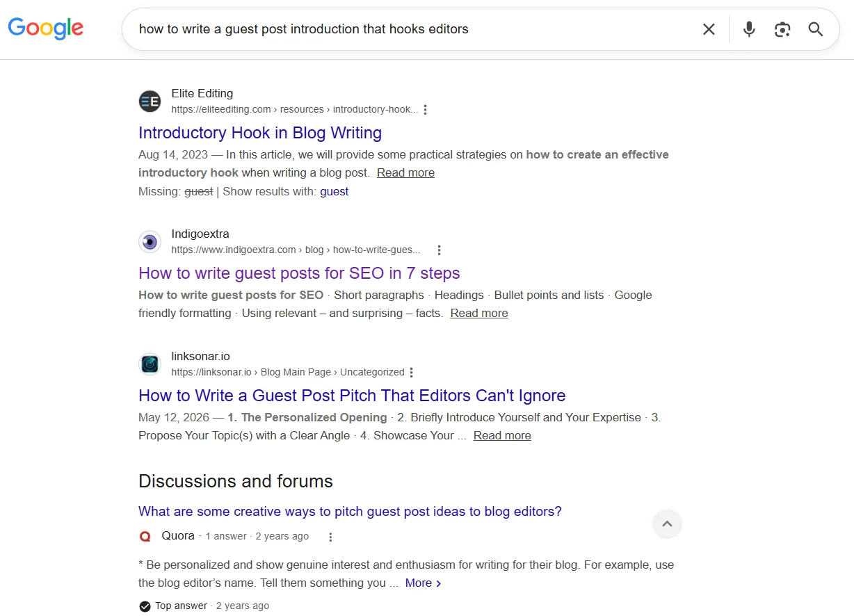This screenshot has width=854, height=616.
Task: Open Introductory Hook in Blog Writing
Action: (260, 133)
